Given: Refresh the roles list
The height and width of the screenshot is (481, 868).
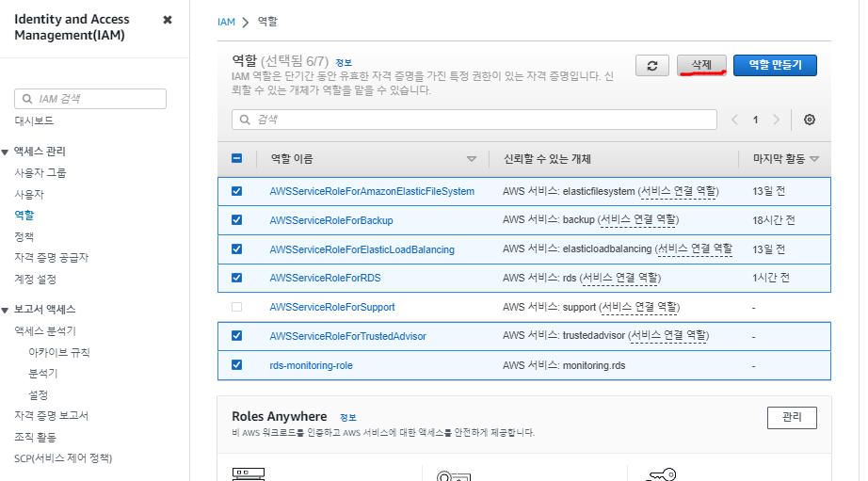Looking at the screenshot, I should 652,66.
